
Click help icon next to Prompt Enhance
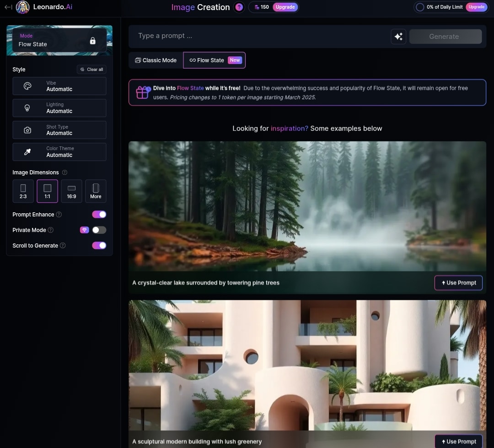click(x=59, y=214)
